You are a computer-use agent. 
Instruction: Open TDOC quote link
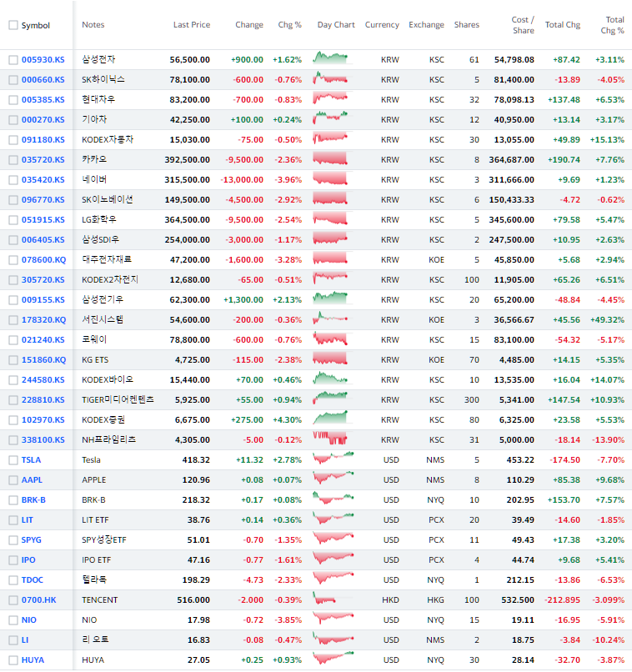pyautogui.click(x=33, y=579)
